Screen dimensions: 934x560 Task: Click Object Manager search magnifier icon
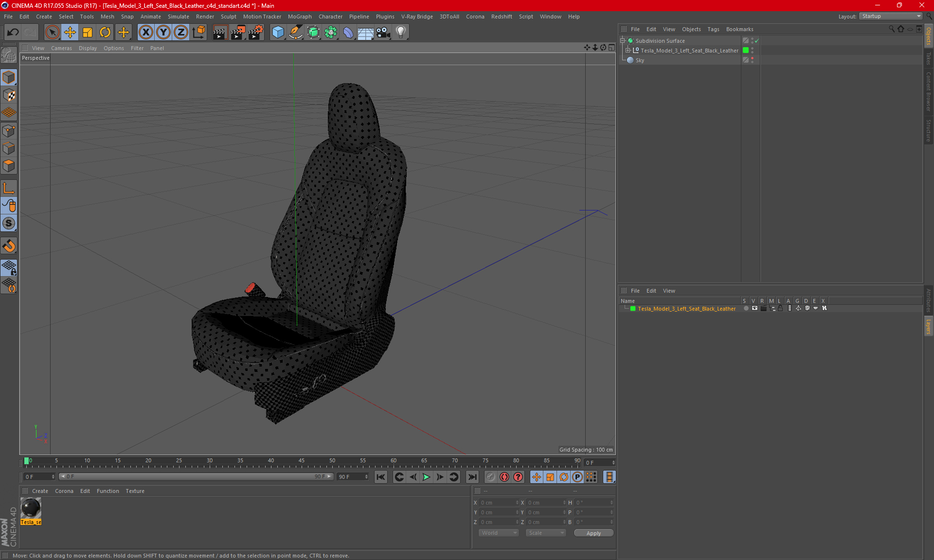pyautogui.click(x=892, y=29)
